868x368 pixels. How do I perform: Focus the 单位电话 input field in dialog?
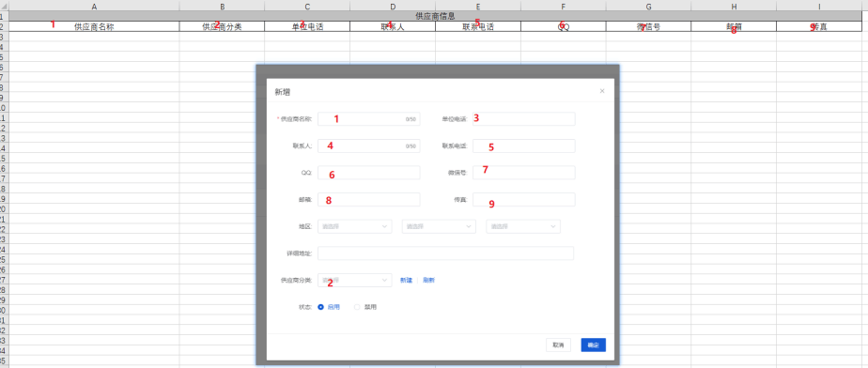[523, 119]
